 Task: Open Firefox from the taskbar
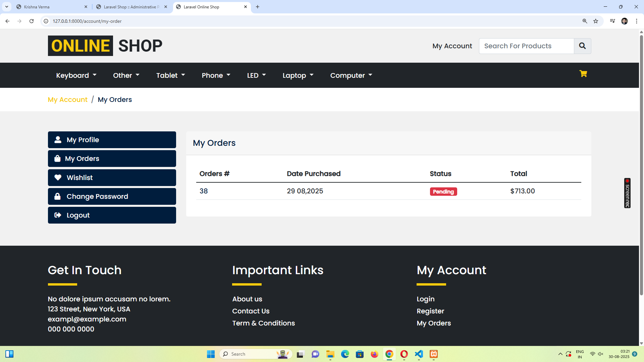374,354
